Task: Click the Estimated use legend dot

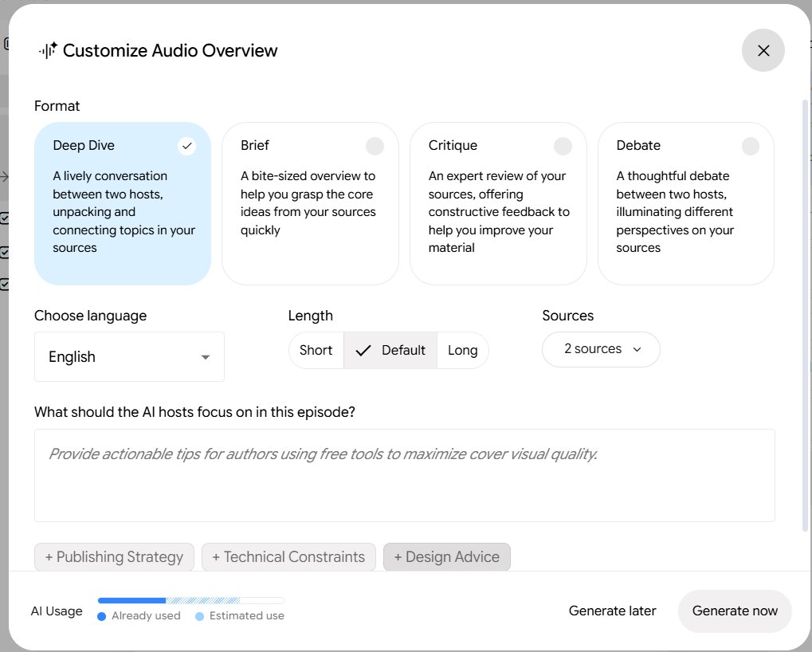Action: tap(199, 616)
